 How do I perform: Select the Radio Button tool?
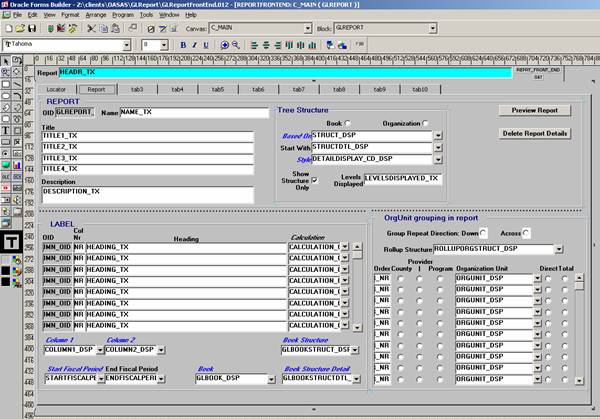tap(6, 153)
